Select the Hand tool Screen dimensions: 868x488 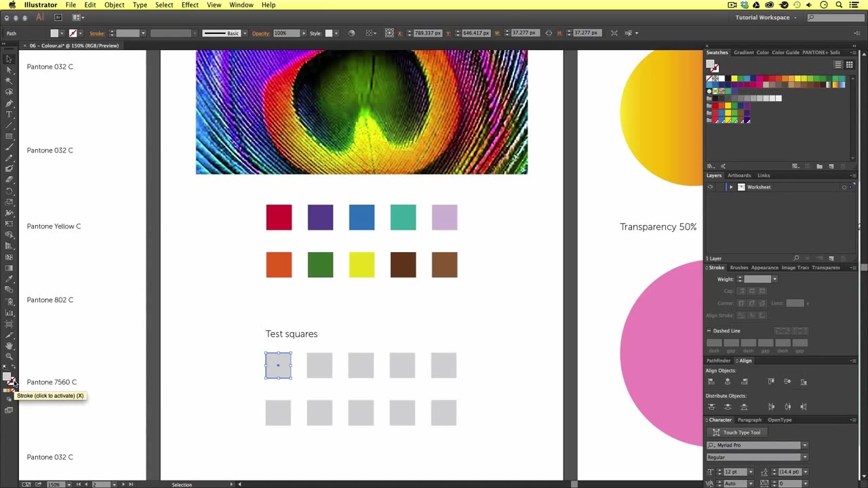(9, 346)
